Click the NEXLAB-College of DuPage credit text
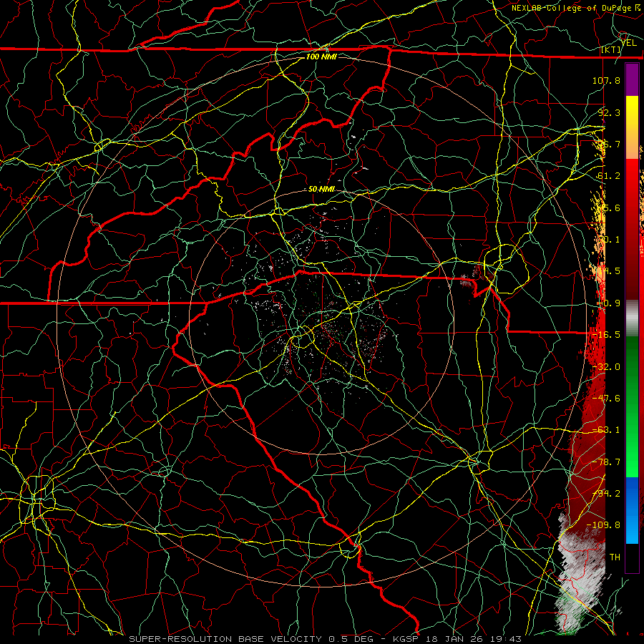Viewport: 644px width, 644px height. point(575,8)
